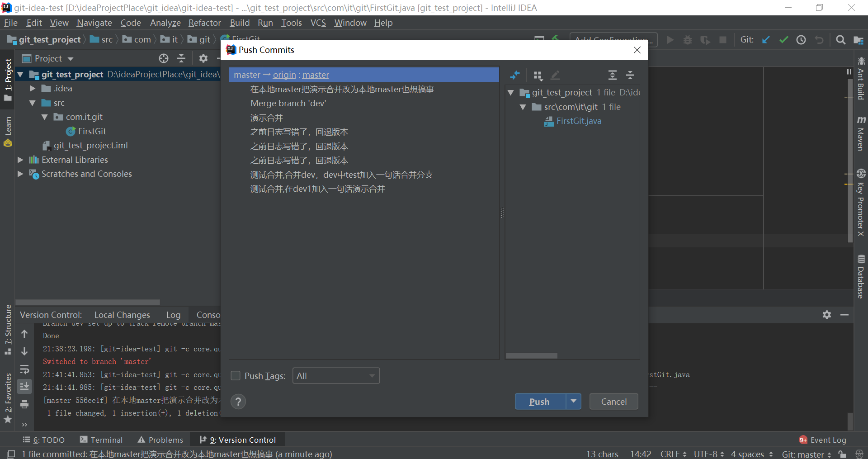The width and height of the screenshot is (868, 459).
Task: Collapse the com.it.git package
Action: 45,117
